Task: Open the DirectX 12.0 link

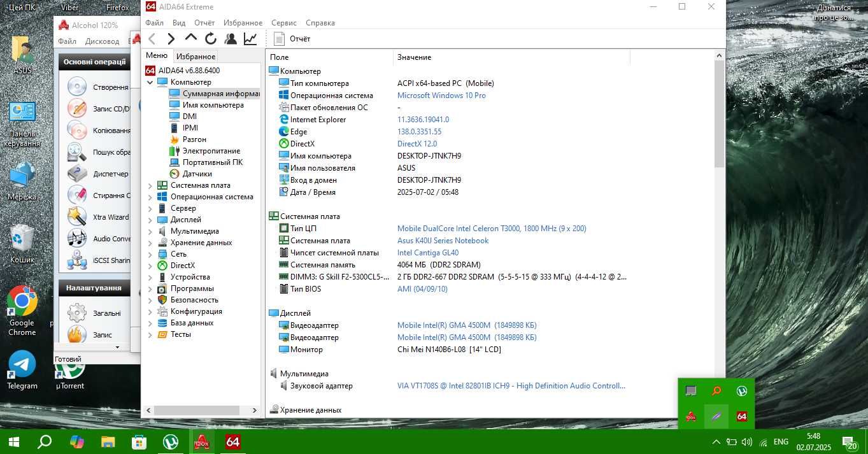Action: click(417, 144)
